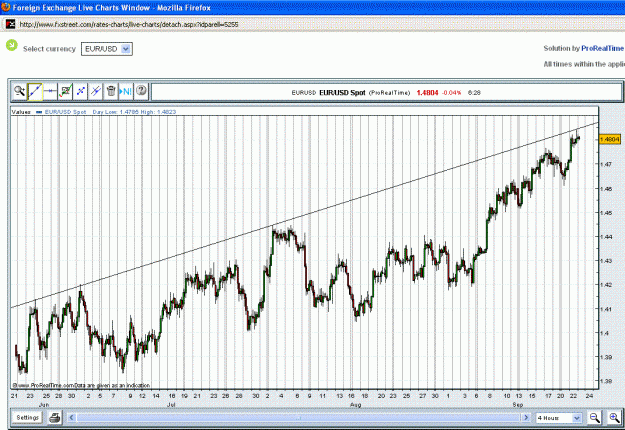Open the 4 Hours timeframe dropdown
This screenshot has height=430, width=625.
[x=558, y=418]
